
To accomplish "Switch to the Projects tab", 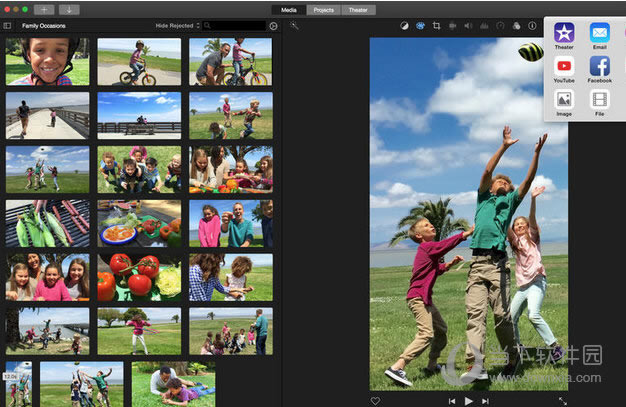I will 323,9.
